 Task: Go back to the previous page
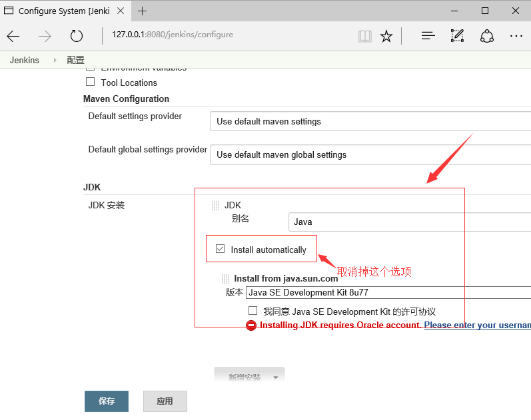13,36
